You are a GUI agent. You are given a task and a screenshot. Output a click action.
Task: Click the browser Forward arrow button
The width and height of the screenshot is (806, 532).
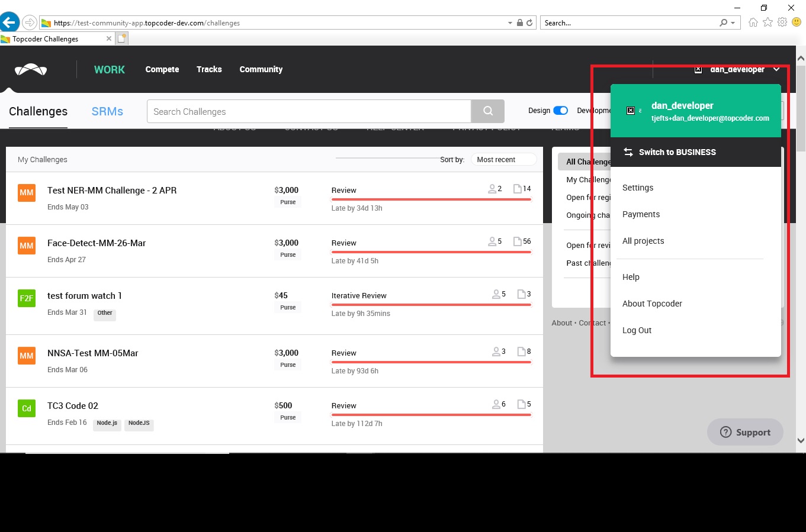click(29, 23)
